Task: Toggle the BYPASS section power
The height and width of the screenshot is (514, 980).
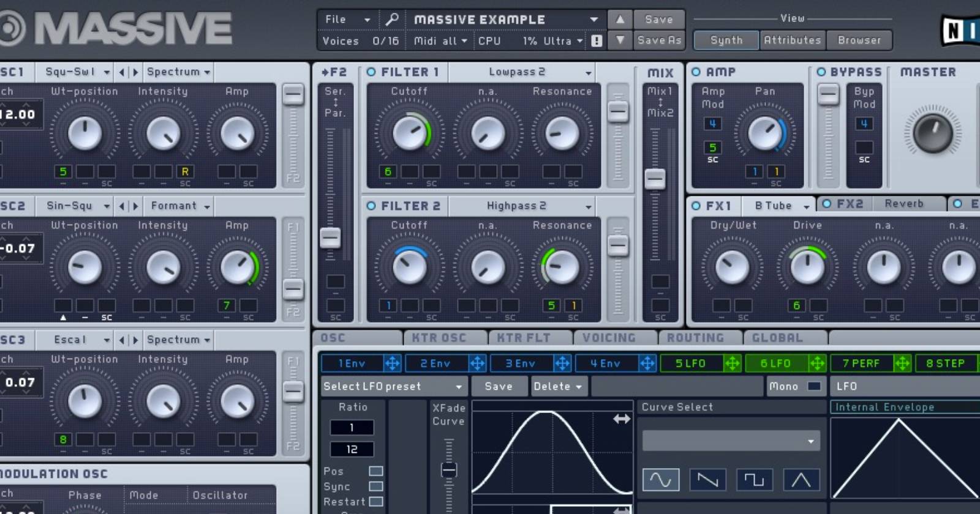Action: (x=821, y=72)
